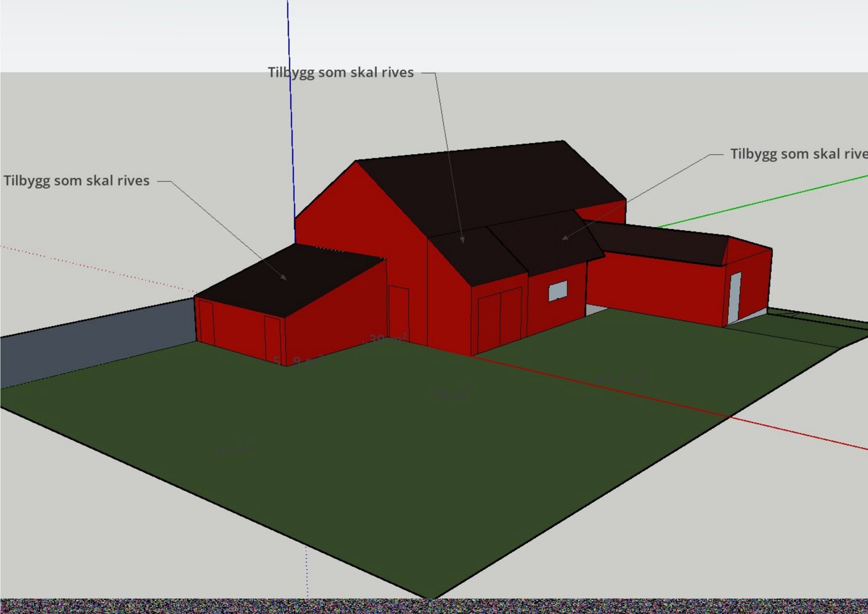Select the leftmost 'Tilbygg som skal rives' label
The image size is (868, 614).
point(77,181)
